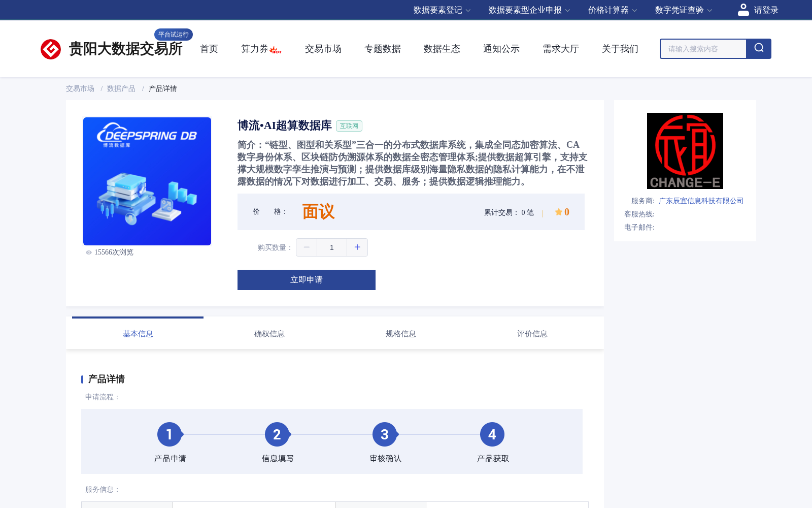The image size is (812, 508).
Task: Click 累计交易 count text
Action: pyautogui.click(x=509, y=212)
